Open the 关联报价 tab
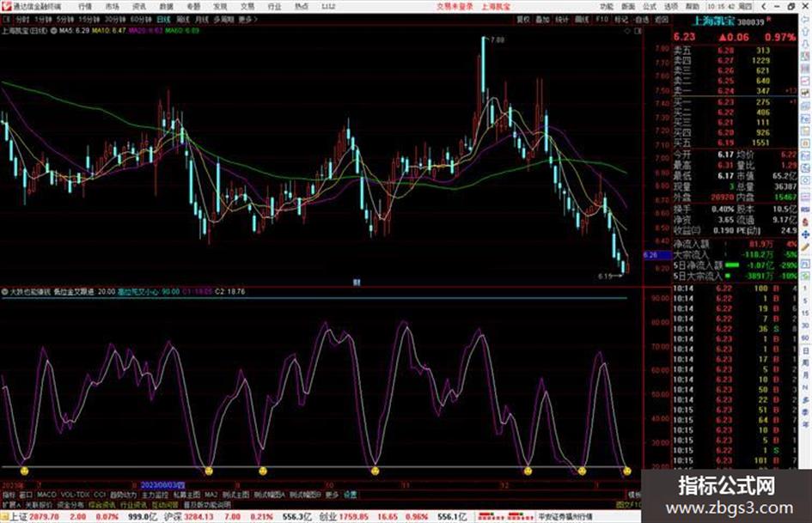The height and width of the screenshot is (523, 812). (x=39, y=504)
